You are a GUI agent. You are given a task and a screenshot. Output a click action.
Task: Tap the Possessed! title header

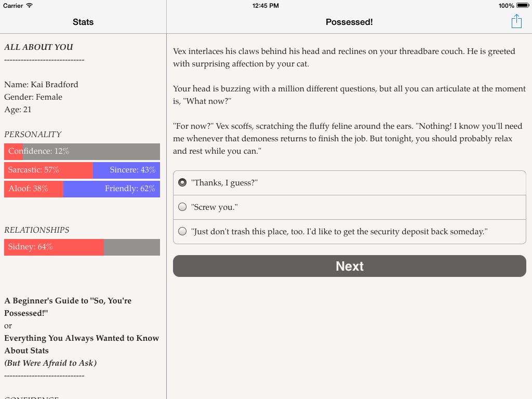click(x=349, y=22)
